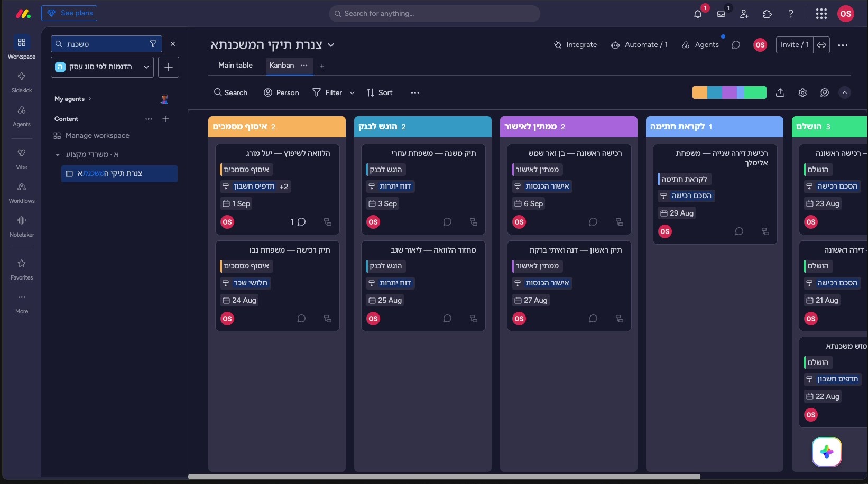Open Notetaker in the left rail
This screenshot has height=484, width=868.
coord(22,226)
